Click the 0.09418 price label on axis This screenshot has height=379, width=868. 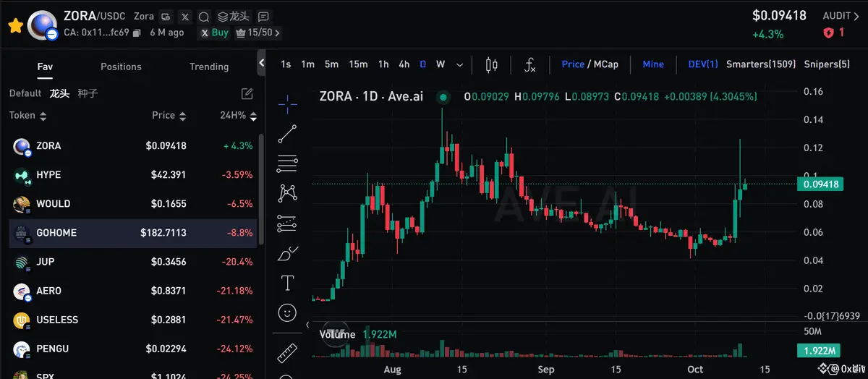[820, 184]
